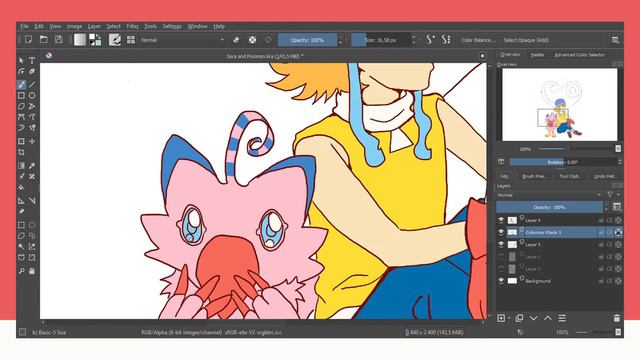This screenshot has width=640, height=360.
Task: Select the Rectangular Selection tool
Action: [21, 225]
